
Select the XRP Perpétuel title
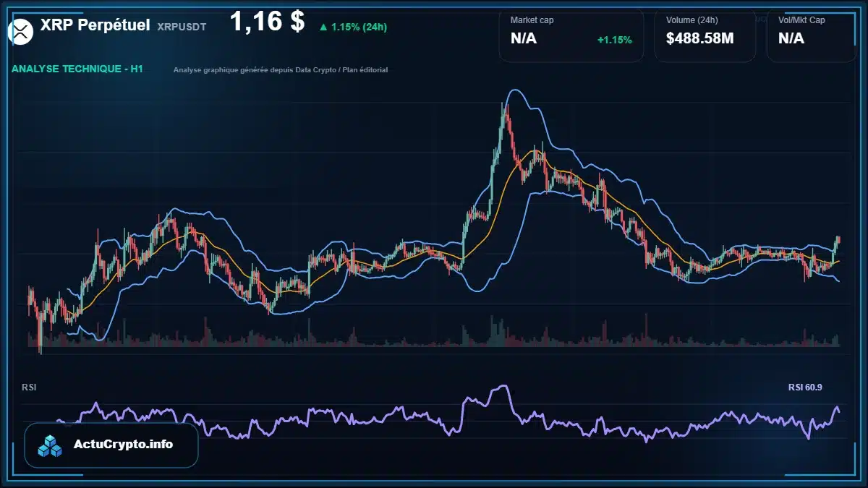click(x=95, y=25)
